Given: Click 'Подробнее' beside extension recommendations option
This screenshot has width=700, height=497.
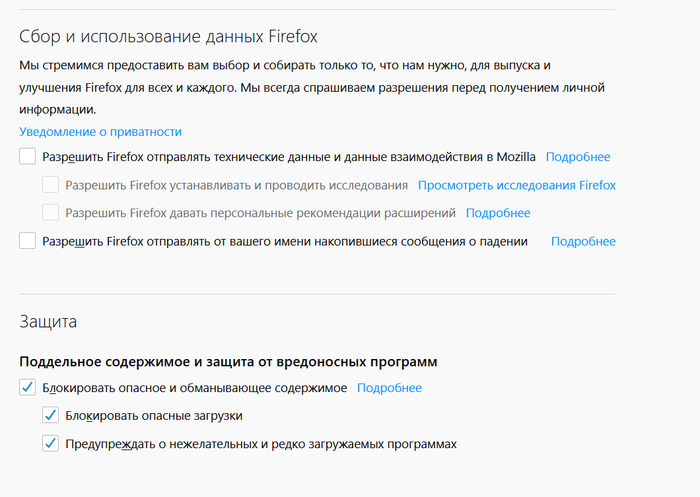Looking at the screenshot, I should (x=498, y=213).
